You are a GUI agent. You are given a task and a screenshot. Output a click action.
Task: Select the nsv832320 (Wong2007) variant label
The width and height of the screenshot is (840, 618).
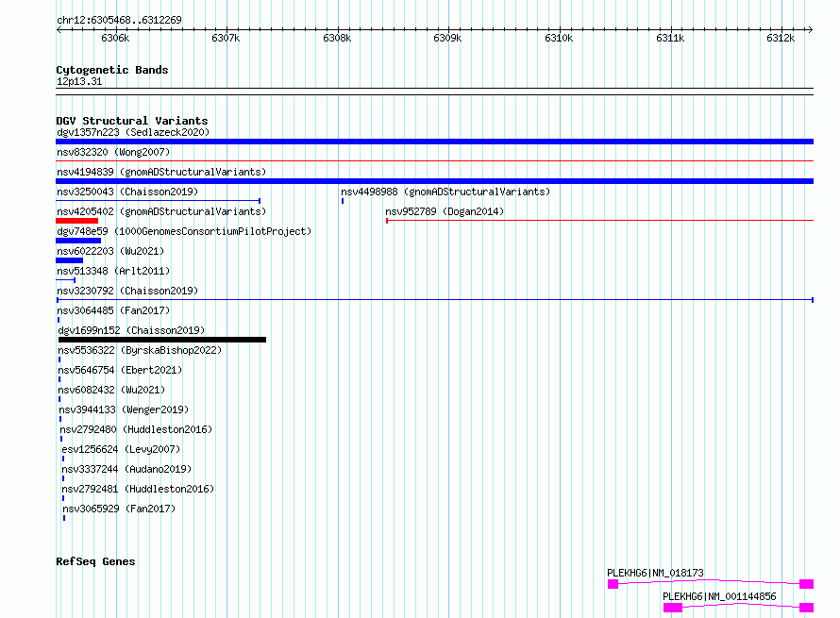(113, 152)
